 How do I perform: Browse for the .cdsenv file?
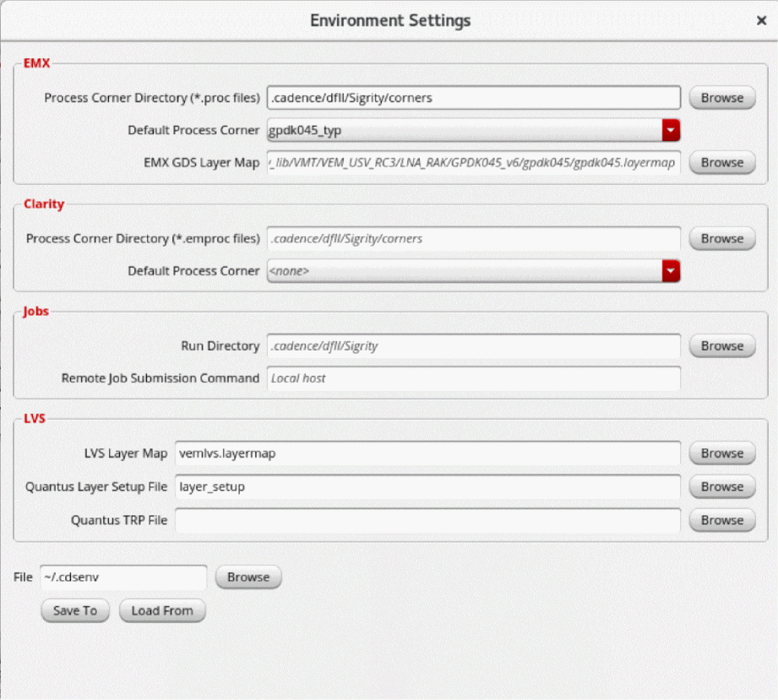248,578
